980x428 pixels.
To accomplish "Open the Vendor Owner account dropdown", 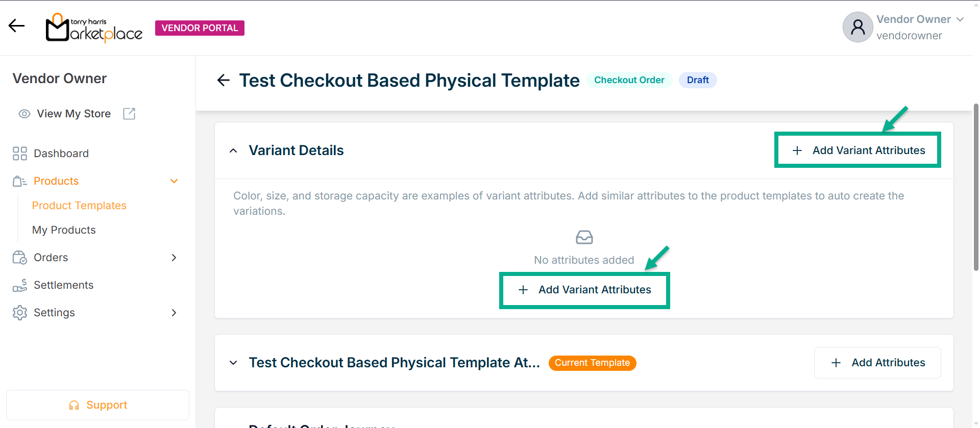I will (x=960, y=19).
